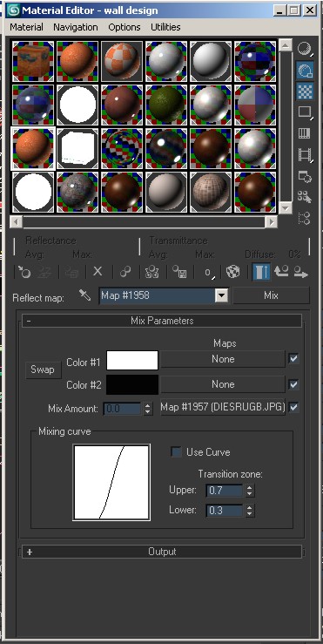
Task: Click the Sample UV Tiling icon
Action: point(305,112)
